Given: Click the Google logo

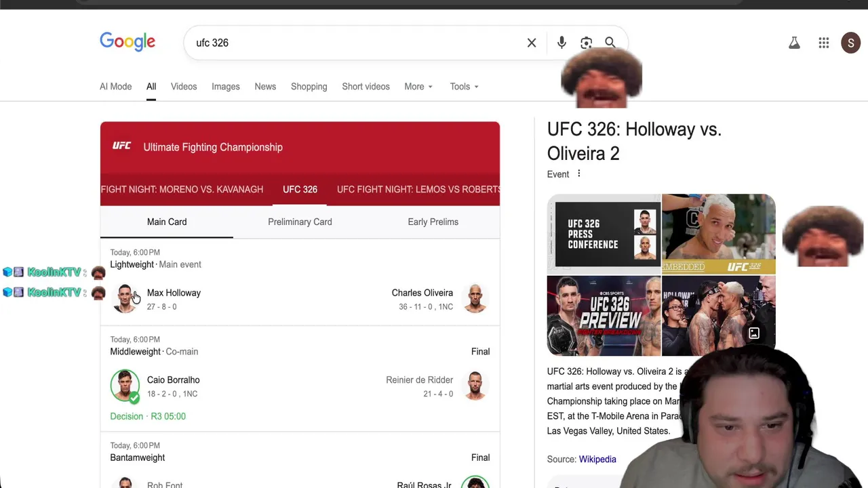Looking at the screenshot, I should (127, 42).
